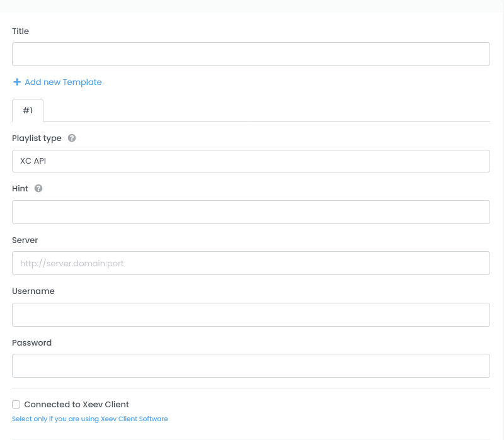Screen dimensions: 504x440
Task: Focus the Password input field
Action: [251, 366]
